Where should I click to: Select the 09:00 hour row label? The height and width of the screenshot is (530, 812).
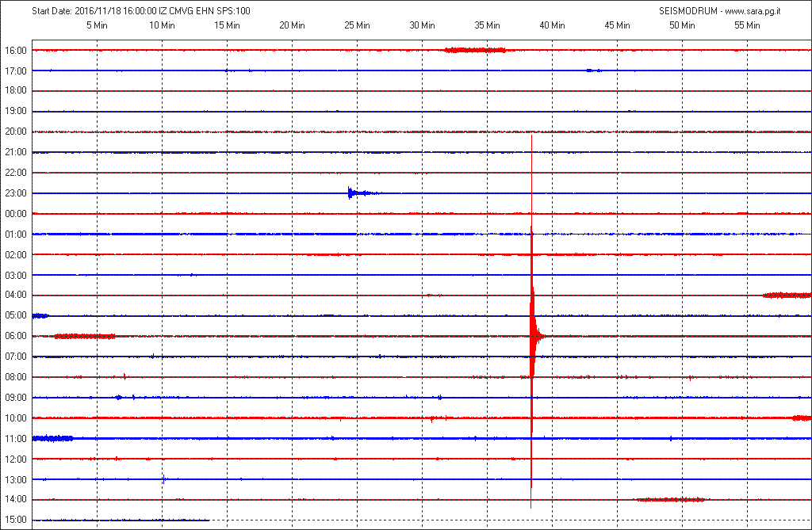click(x=16, y=398)
